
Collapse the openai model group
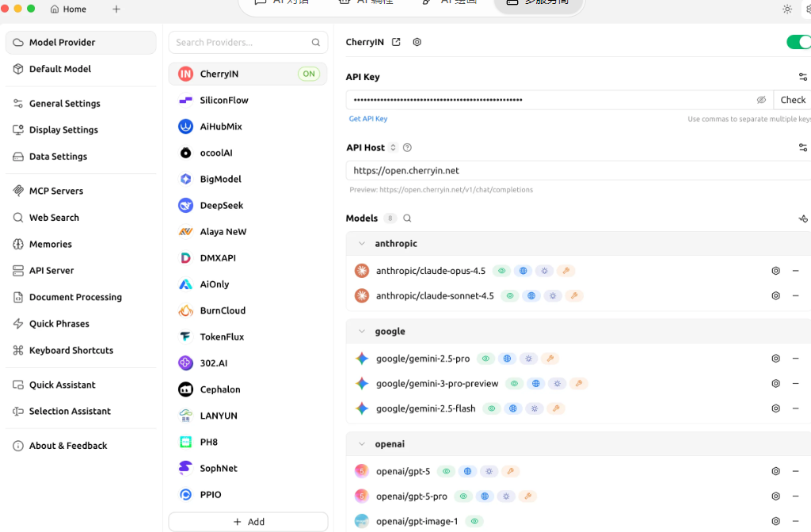tap(362, 444)
